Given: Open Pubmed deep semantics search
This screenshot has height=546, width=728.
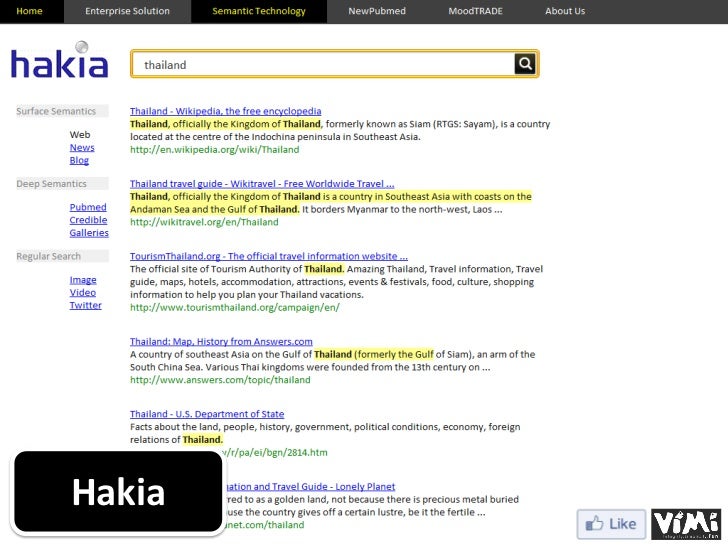Looking at the screenshot, I should (x=88, y=207).
